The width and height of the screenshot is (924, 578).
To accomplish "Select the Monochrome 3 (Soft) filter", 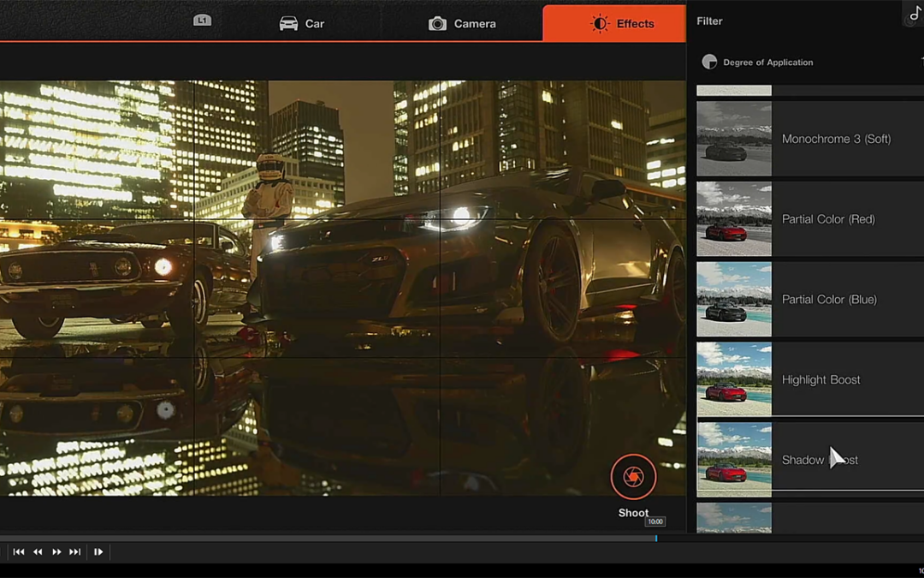I will tap(835, 139).
